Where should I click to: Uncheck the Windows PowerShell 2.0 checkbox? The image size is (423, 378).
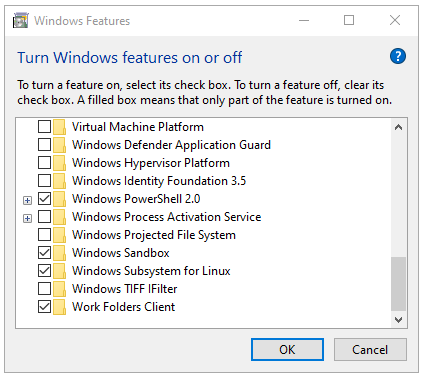pyautogui.click(x=44, y=199)
